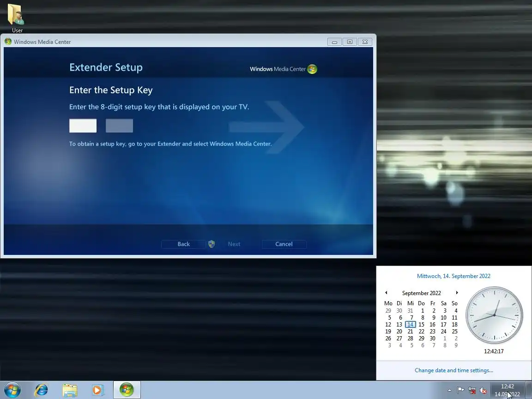Click the Show desktop button
The width and height of the screenshot is (532, 399).
click(529, 390)
